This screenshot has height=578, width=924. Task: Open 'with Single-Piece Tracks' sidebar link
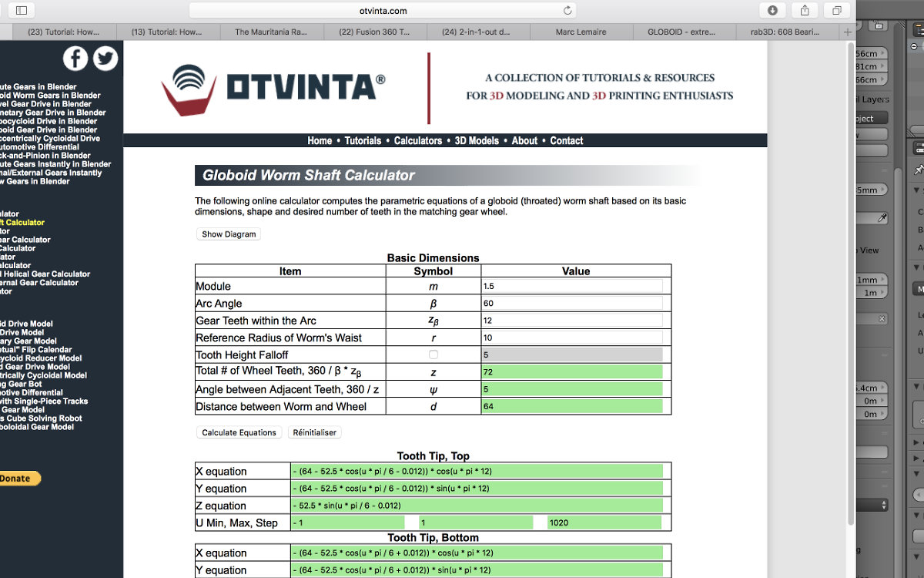[44, 401]
